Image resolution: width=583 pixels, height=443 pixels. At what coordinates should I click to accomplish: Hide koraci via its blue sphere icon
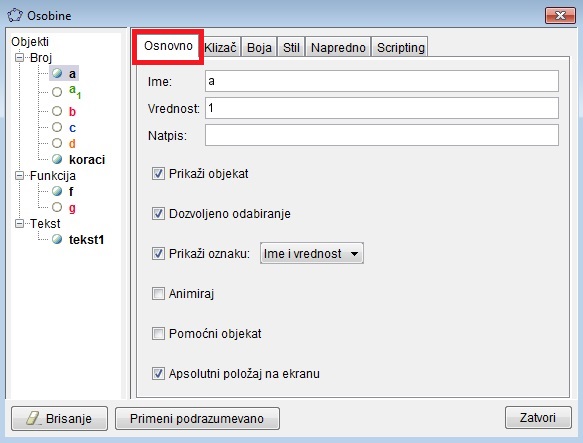[x=57, y=159]
